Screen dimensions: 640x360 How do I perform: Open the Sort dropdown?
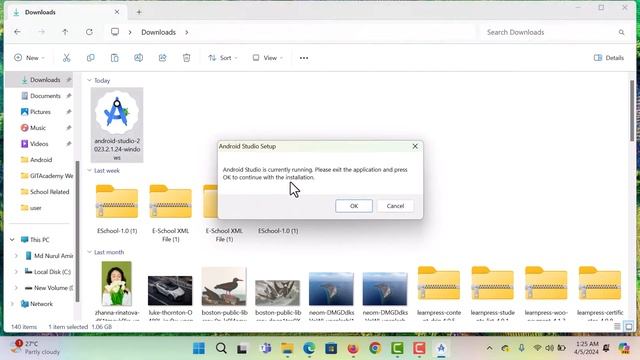pyautogui.click(x=223, y=58)
